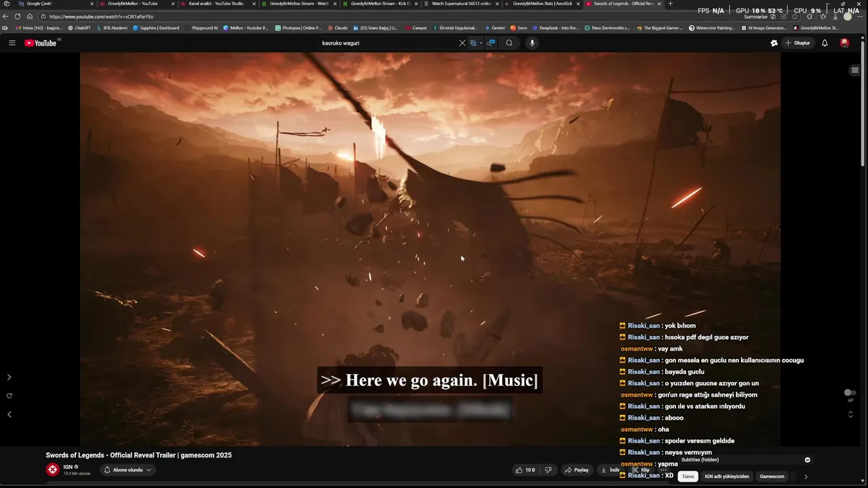Toggle the AP autoplay switch

849,392
